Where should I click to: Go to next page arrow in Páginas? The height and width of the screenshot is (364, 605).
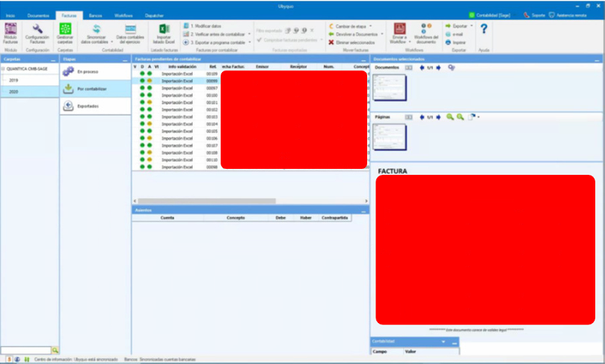(438, 117)
